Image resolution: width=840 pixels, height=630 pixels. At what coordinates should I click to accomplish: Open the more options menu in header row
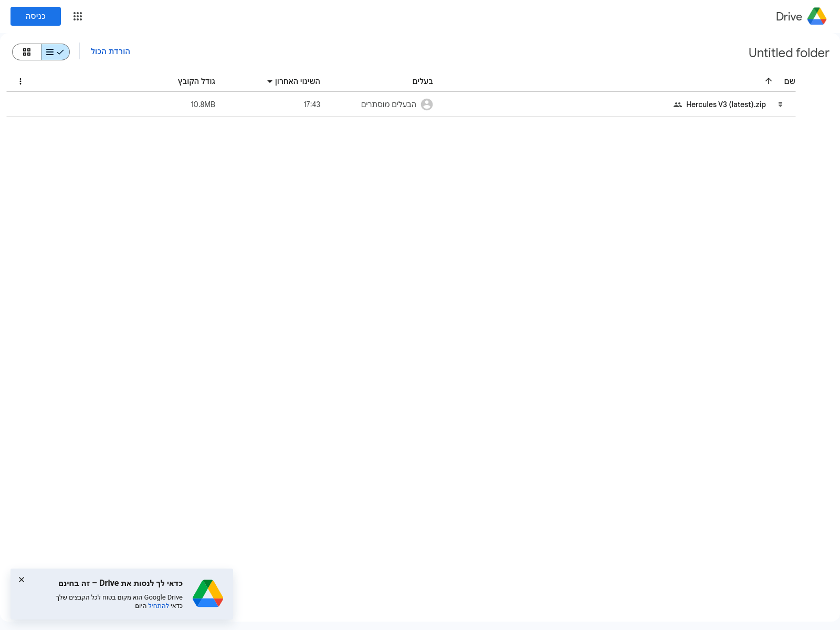(20, 81)
